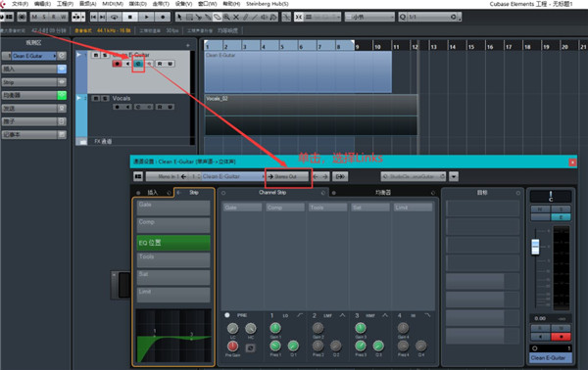
Task: Open Stereo Out output routing dropdown
Action: pos(288,176)
